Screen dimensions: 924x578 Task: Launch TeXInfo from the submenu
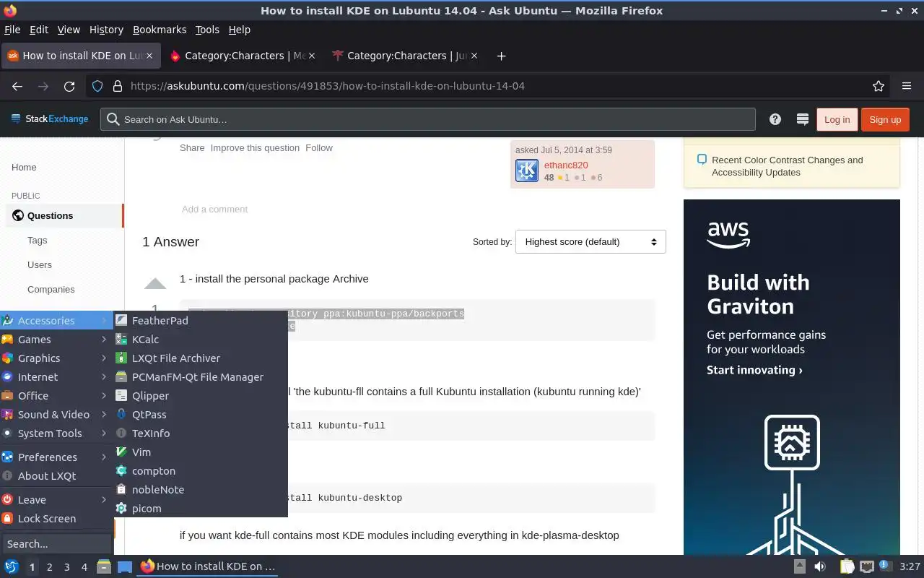[201, 433]
